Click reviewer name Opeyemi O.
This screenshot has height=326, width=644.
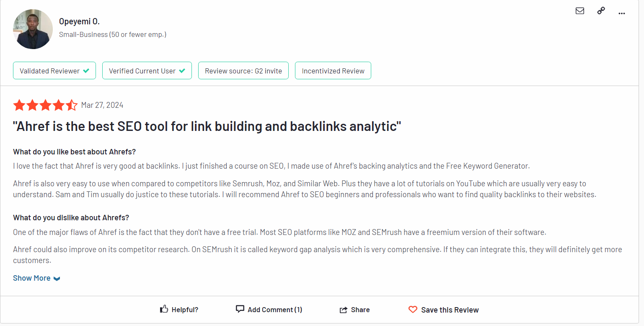79,21
